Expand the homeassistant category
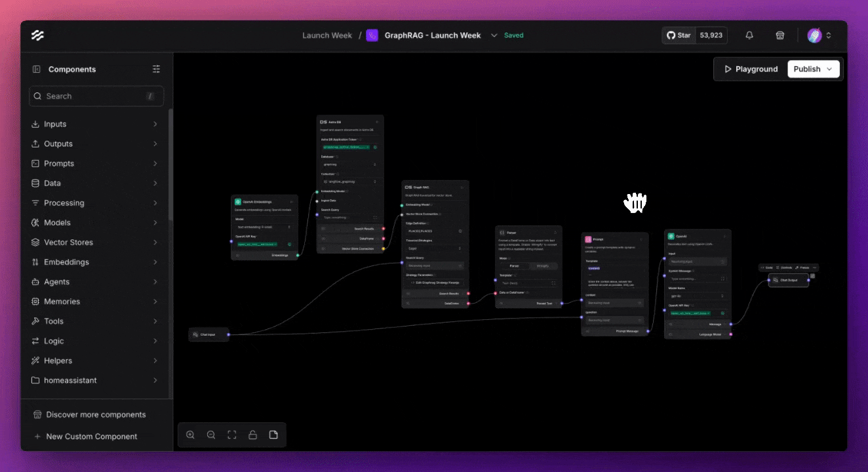 [96, 380]
